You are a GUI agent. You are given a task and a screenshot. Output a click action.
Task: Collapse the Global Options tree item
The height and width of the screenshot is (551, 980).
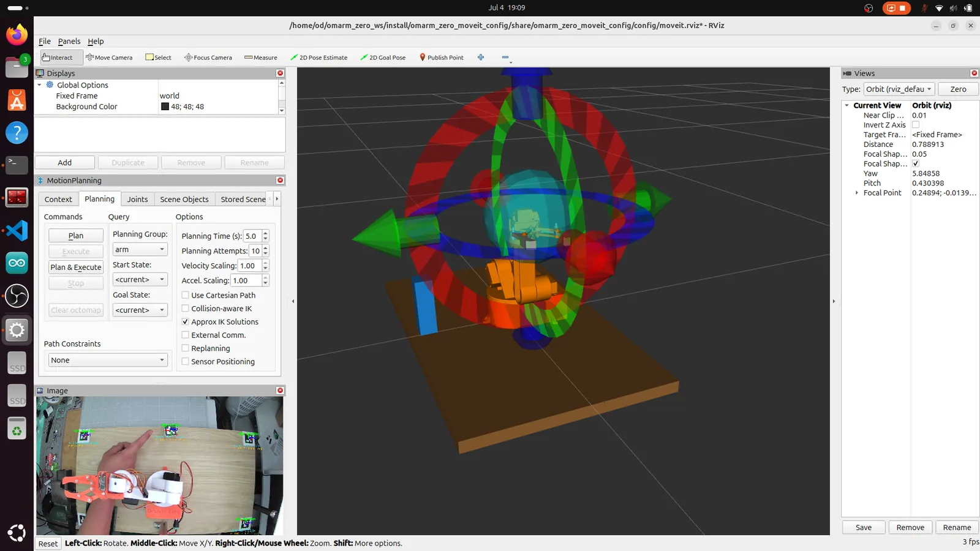[x=40, y=85]
